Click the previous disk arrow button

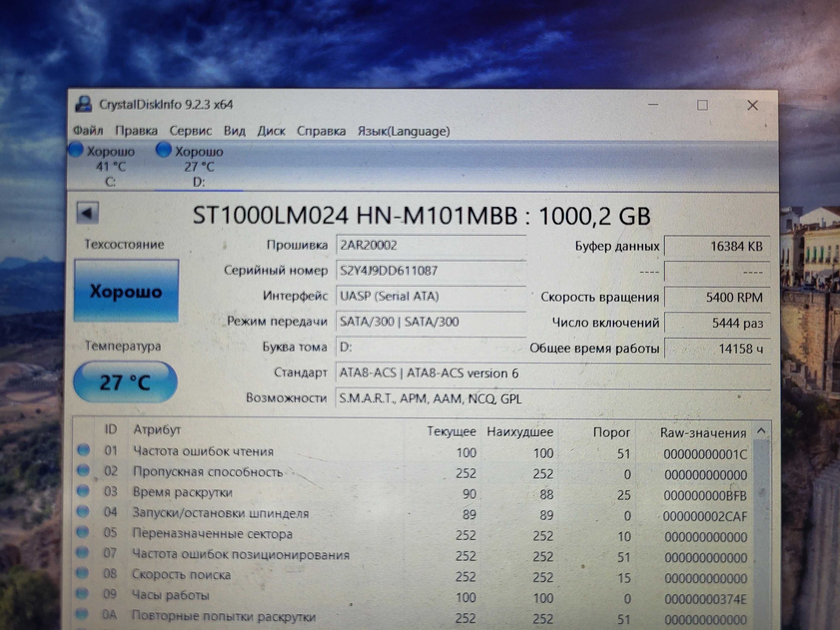(x=88, y=213)
